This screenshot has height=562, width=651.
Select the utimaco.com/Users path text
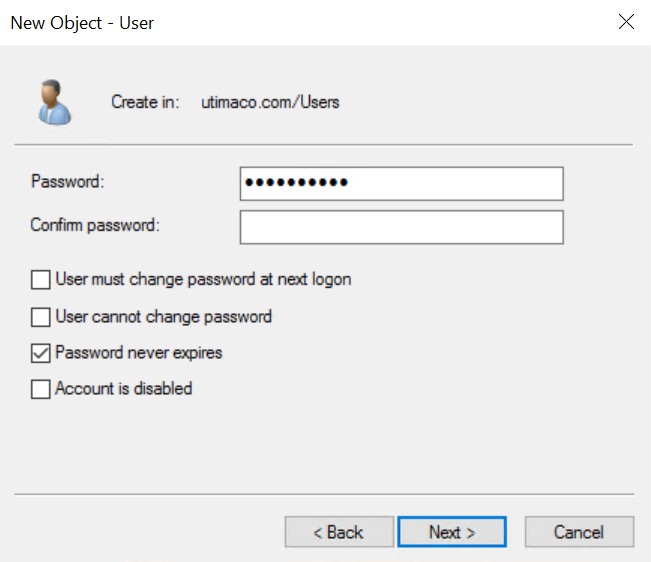270,102
